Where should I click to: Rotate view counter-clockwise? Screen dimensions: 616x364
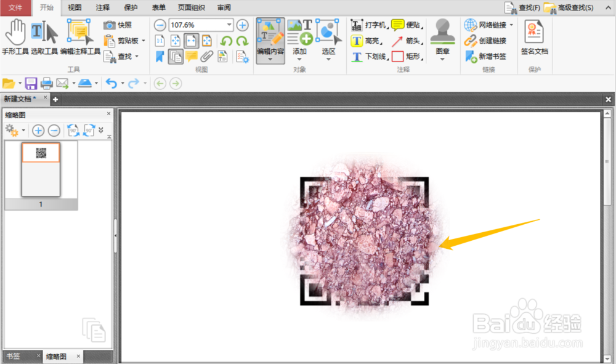[x=226, y=41]
